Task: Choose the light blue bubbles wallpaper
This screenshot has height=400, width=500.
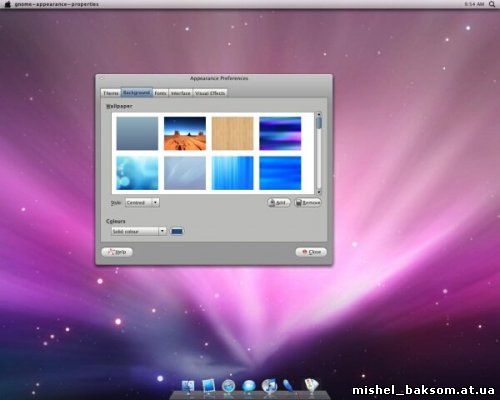Action: click(137, 173)
